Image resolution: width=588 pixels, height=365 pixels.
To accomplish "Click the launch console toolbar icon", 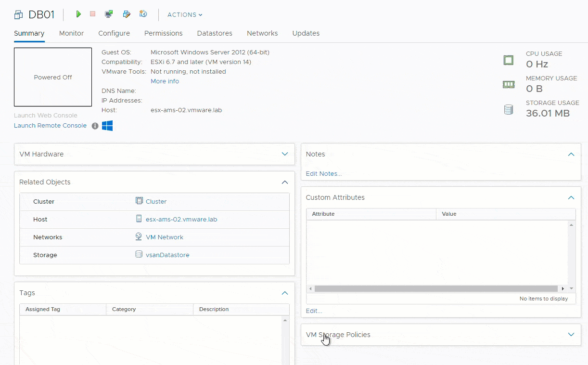I will coord(109,14).
